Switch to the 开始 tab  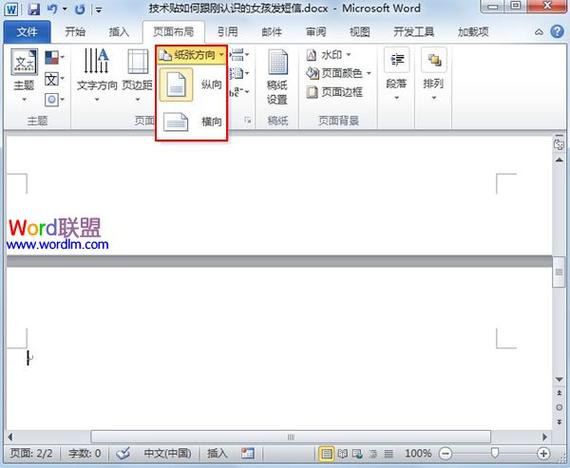click(x=75, y=32)
